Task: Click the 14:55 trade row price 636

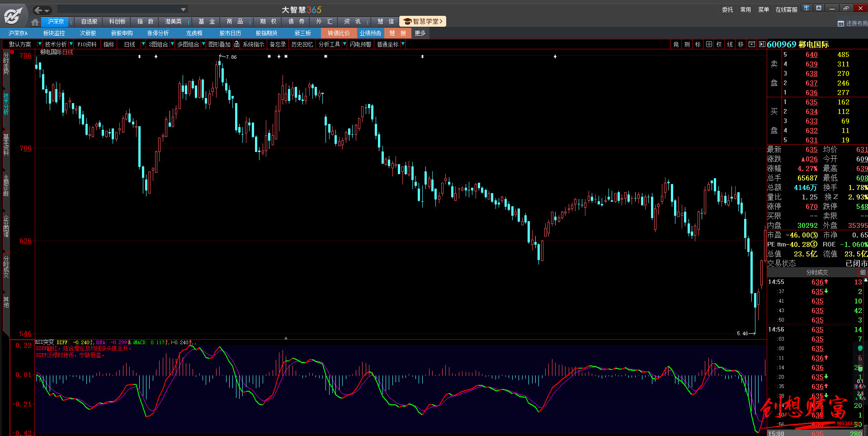Action: pos(817,282)
